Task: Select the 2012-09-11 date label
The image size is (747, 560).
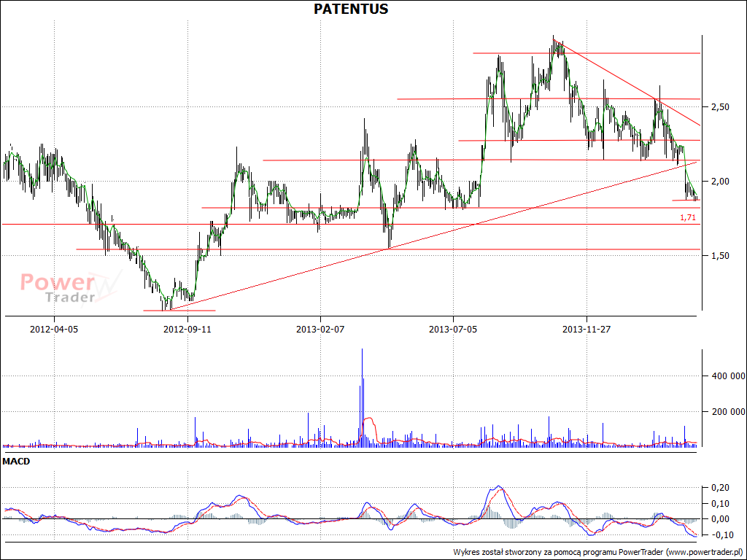Action: [187, 329]
